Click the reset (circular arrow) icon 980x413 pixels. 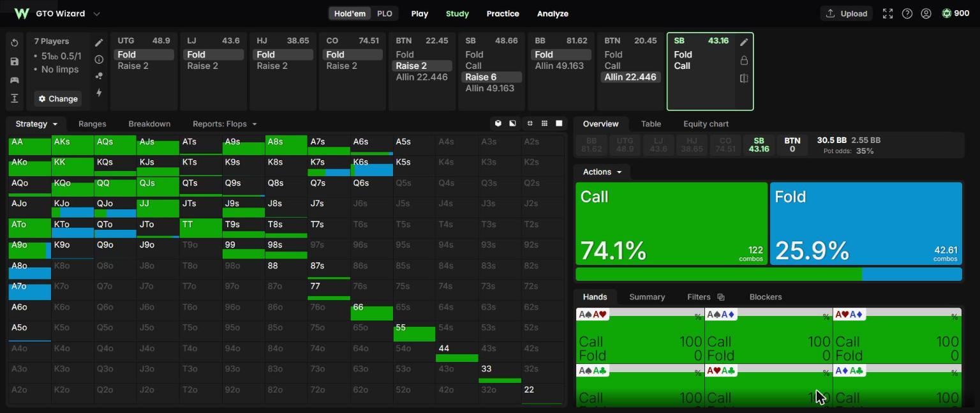[15, 43]
